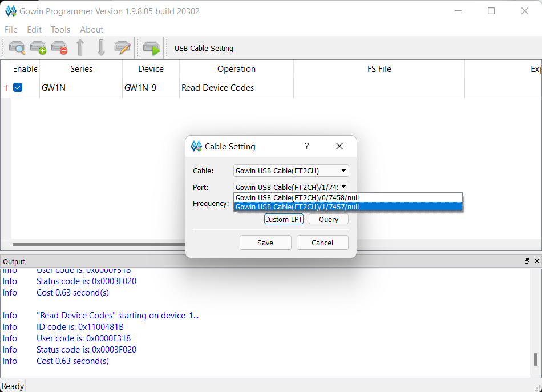Click the Move Down arrow icon

click(x=102, y=48)
